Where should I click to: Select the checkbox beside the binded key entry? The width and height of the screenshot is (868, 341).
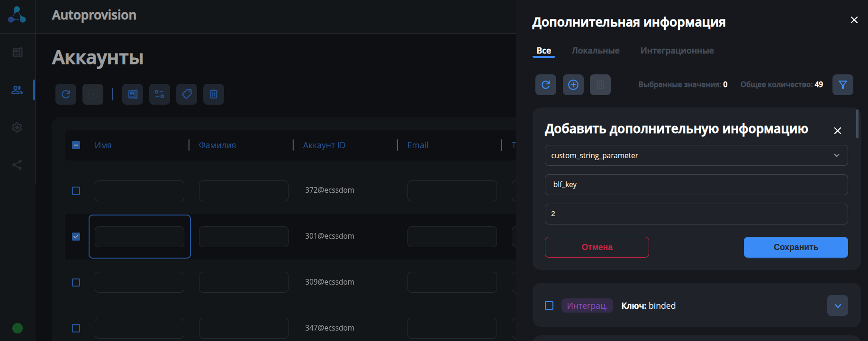[549, 305]
